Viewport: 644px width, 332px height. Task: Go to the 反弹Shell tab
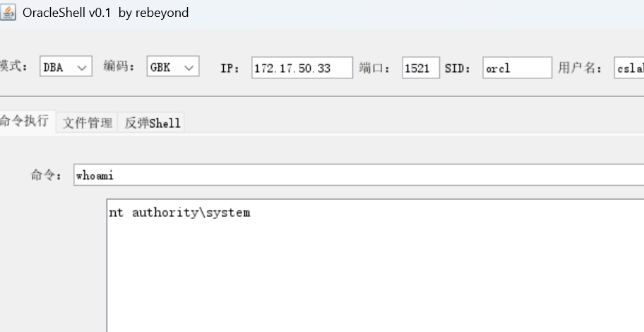151,122
